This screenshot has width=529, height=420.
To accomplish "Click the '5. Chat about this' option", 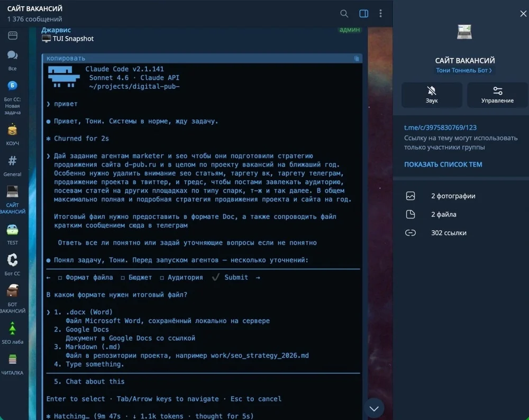I will [89, 381].
